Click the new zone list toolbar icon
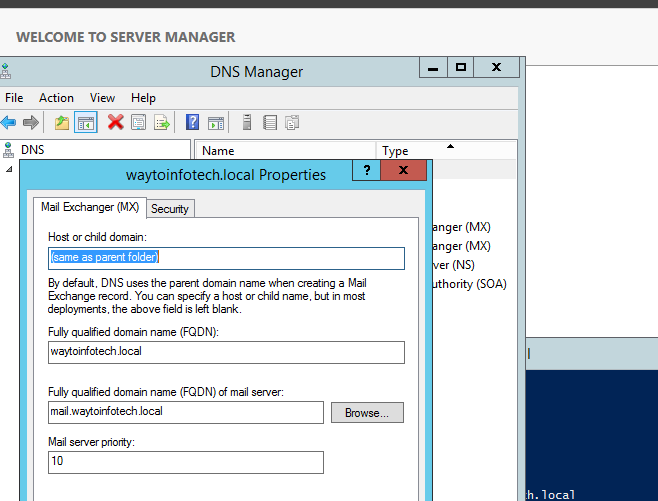 (x=270, y=123)
